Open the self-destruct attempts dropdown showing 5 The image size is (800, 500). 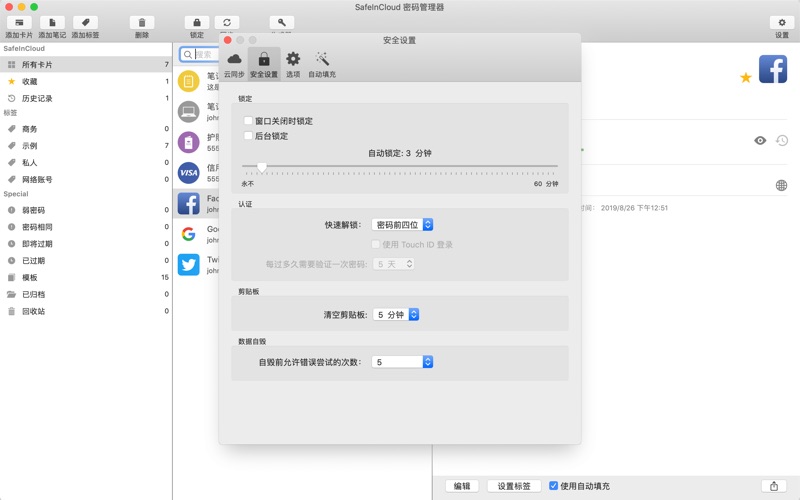(402, 362)
